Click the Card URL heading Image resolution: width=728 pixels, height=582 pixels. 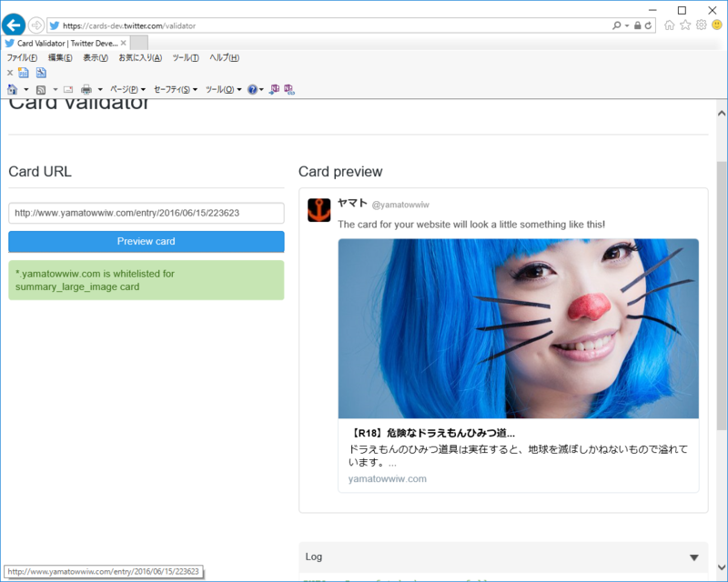pyautogui.click(x=40, y=172)
